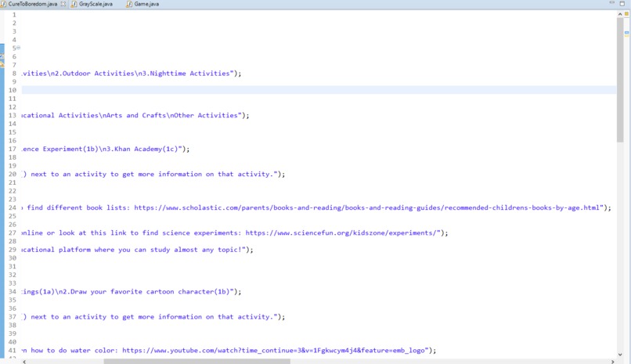Viewport: 631px width, 364px height.
Task: Click the sciencefun.org URL on line 27
Action: [x=341, y=232]
